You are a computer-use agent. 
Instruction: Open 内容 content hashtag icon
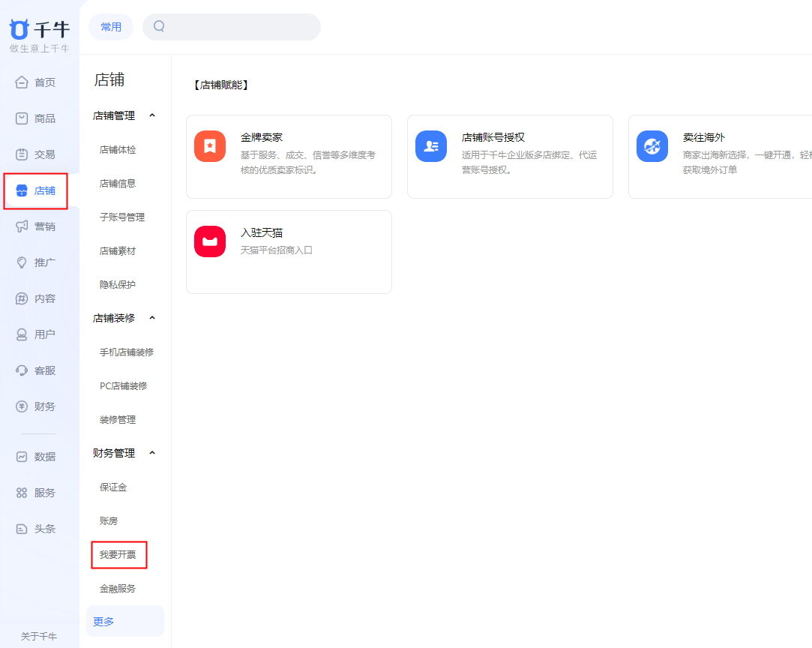(x=21, y=298)
